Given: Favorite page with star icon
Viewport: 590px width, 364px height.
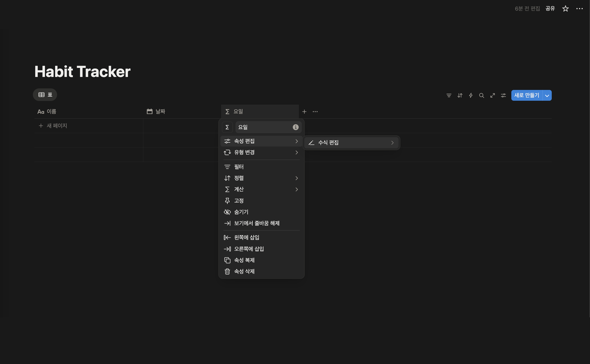Looking at the screenshot, I should pyautogui.click(x=565, y=9).
